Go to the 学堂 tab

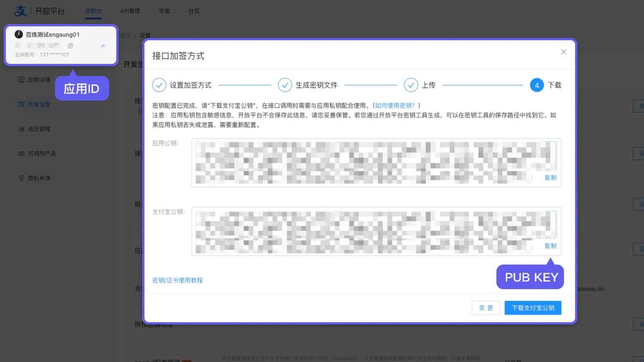point(164,11)
